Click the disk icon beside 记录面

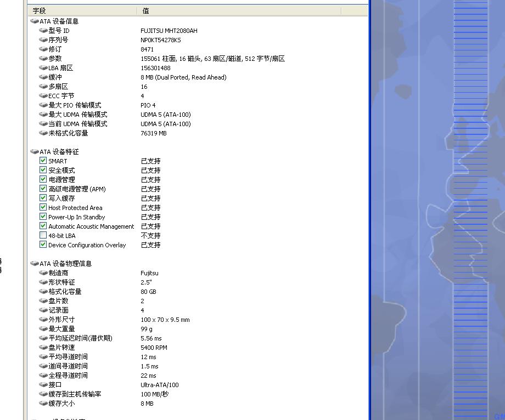43,310
